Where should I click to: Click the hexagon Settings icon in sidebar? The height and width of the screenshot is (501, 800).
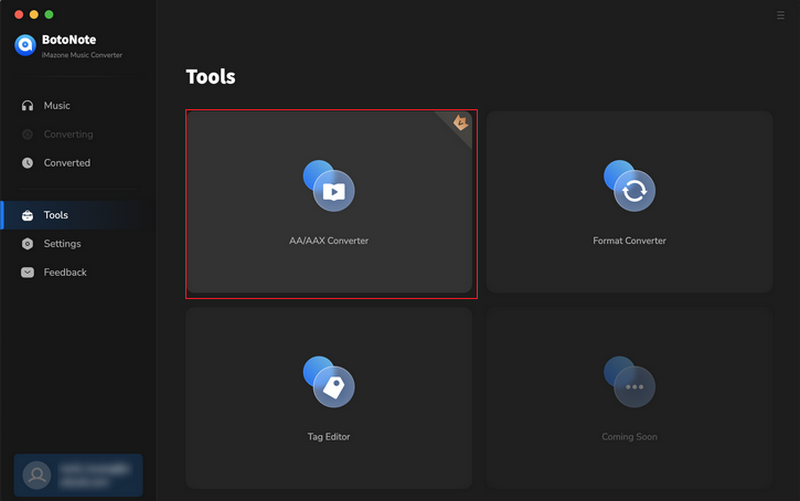(x=27, y=244)
